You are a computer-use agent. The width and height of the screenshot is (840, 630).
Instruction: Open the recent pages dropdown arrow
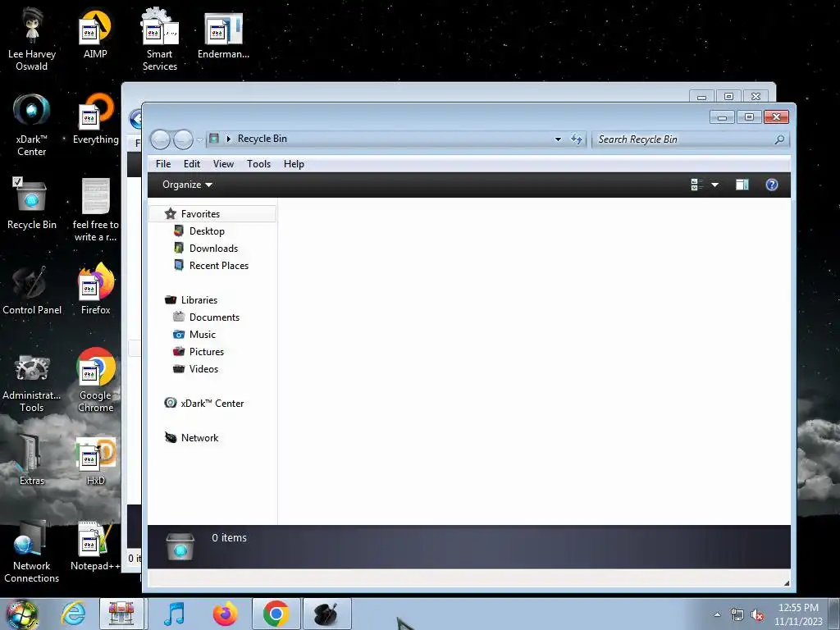click(x=200, y=139)
